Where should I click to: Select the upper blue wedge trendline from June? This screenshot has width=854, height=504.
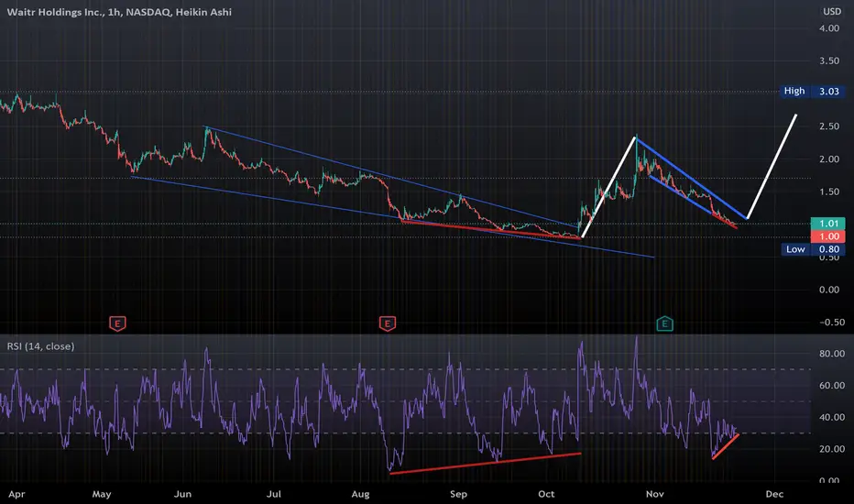click(390, 176)
